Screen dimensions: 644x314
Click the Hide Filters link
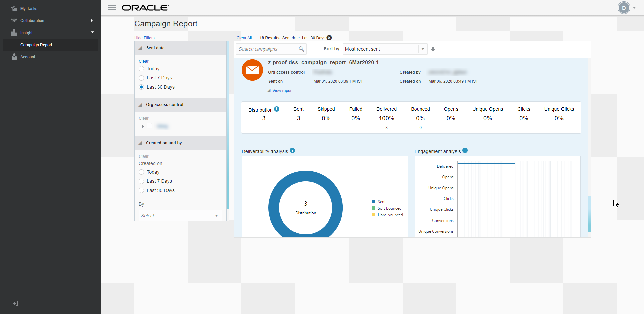pos(144,38)
